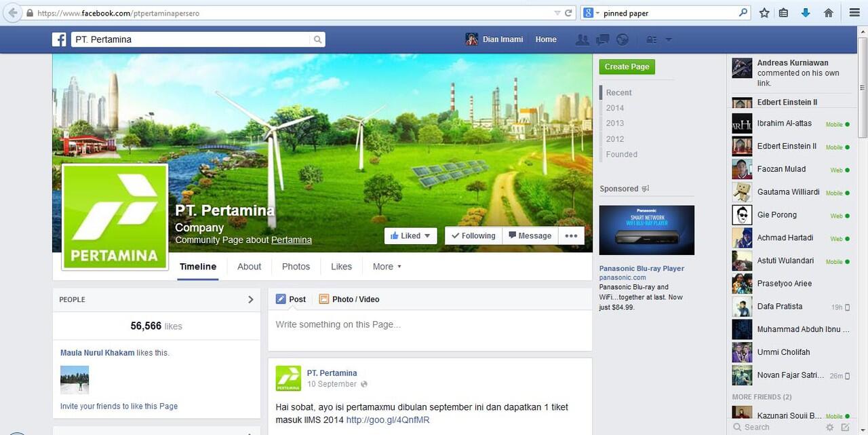This screenshot has height=435, width=868.
Task: Open URL history dropdown arrow
Action: pos(557,13)
